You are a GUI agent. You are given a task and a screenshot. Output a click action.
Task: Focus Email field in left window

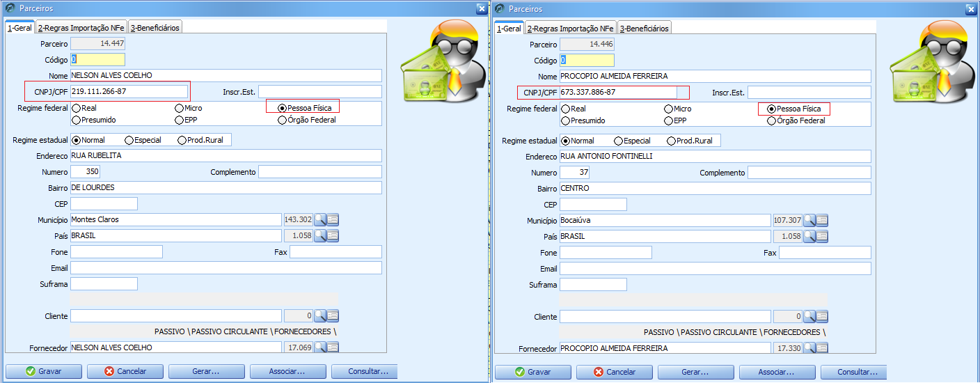[226, 268]
